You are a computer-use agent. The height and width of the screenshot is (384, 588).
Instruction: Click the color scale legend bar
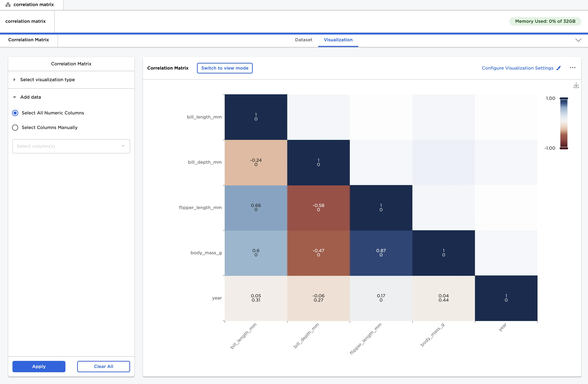point(563,123)
